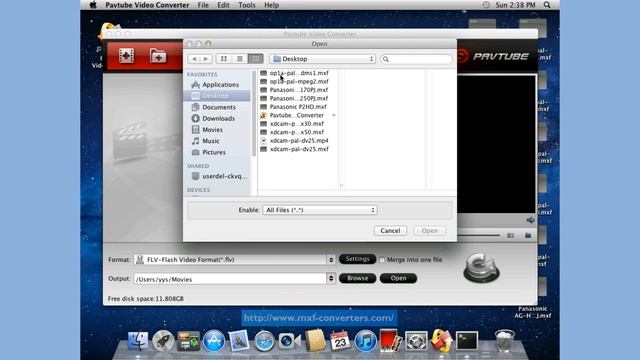Select file Panasoni...170PJ.mxf

point(298,90)
